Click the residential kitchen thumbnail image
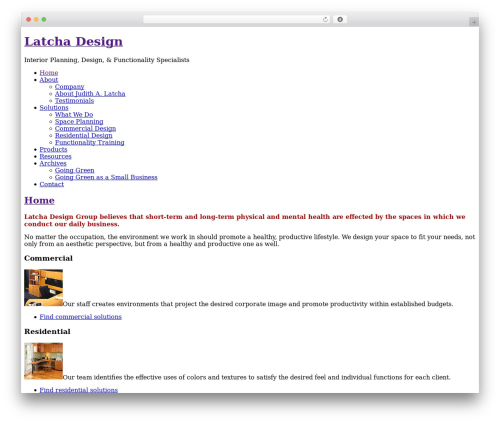 pos(43,361)
